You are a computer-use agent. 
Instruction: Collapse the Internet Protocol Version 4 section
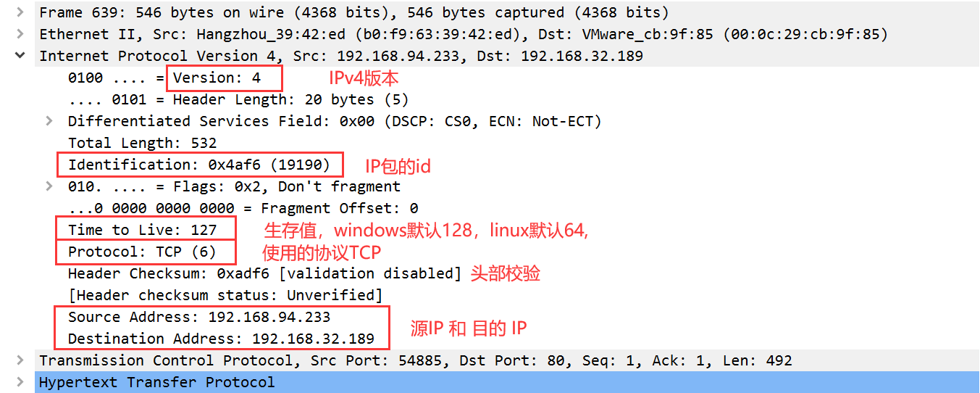[x=20, y=56]
